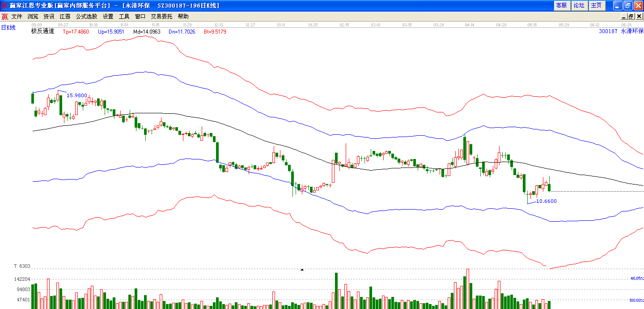Click the 主页 button in title bar

point(596,5)
